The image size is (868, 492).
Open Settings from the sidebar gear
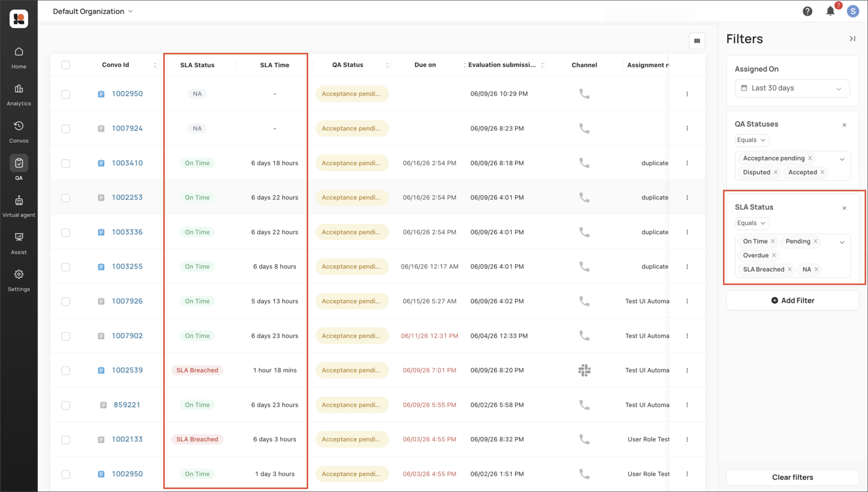19,281
